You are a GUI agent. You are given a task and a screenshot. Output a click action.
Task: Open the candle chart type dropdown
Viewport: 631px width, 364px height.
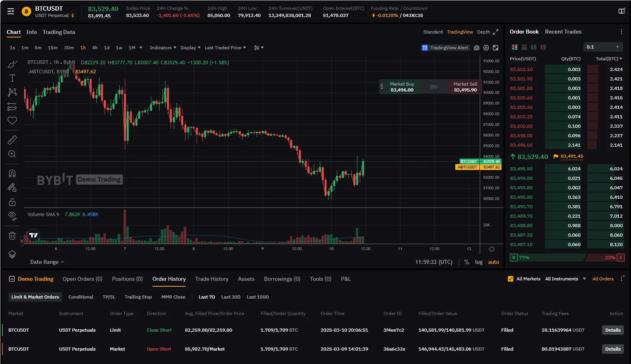click(x=259, y=48)
